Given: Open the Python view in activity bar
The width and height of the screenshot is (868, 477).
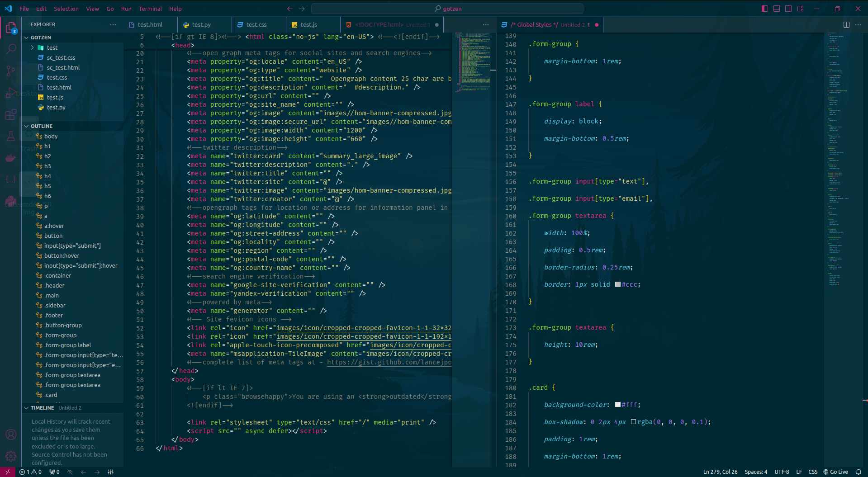Looking at the screenshot, I should pos(11,201).
